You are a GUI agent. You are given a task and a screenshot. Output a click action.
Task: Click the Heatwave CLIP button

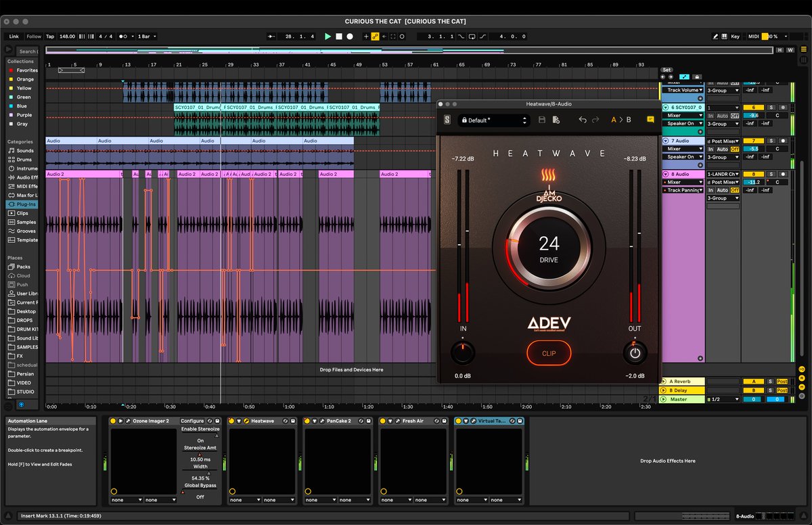click(x=549, y=353)
